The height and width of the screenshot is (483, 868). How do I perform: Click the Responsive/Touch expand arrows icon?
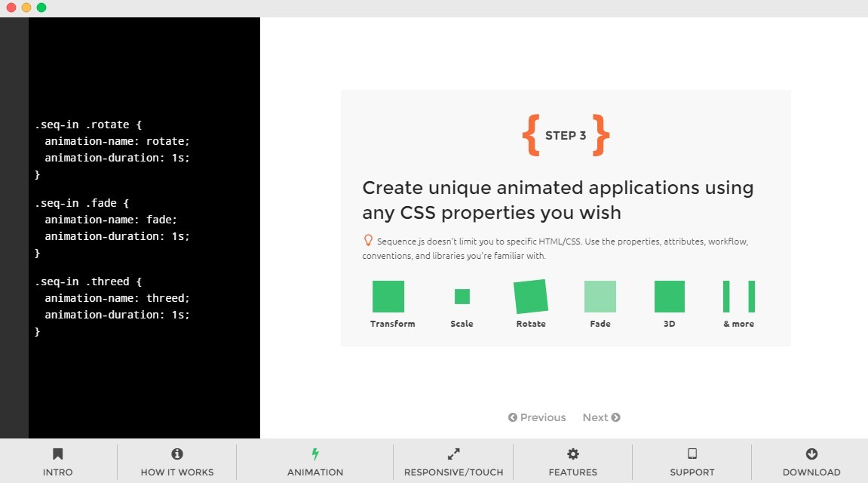click(453, 454)
